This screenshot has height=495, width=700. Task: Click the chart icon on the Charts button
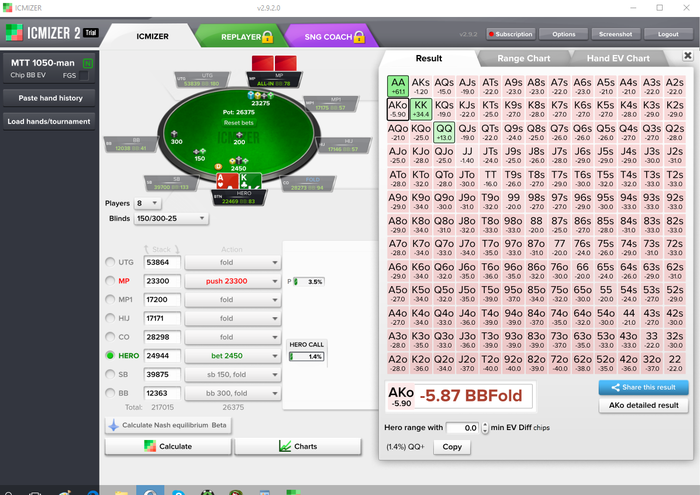pyautogui.click(x=284, y=446)
